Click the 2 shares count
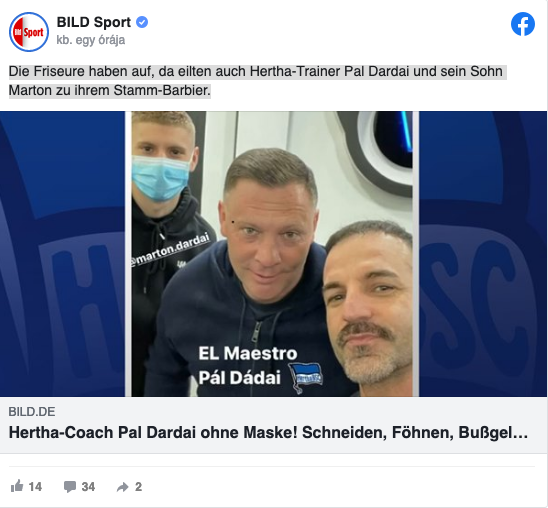 point(138,487)
